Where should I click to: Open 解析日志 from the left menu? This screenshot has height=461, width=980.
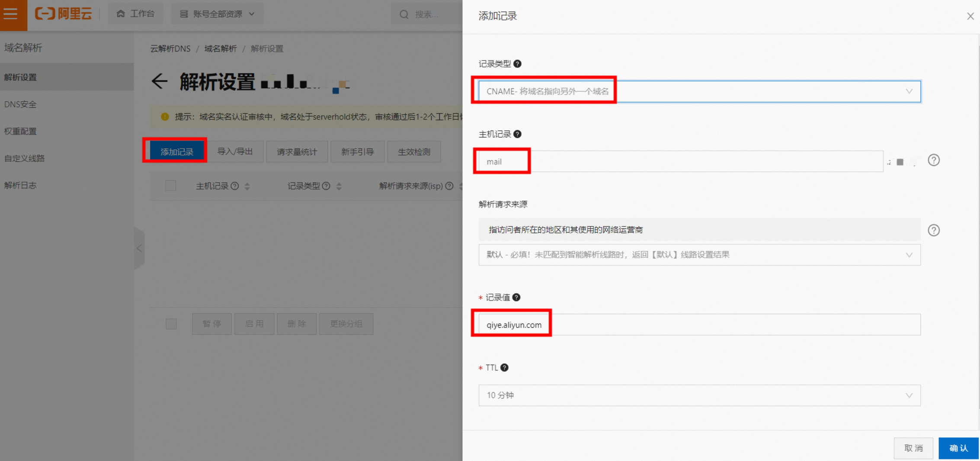coord(20,185)
